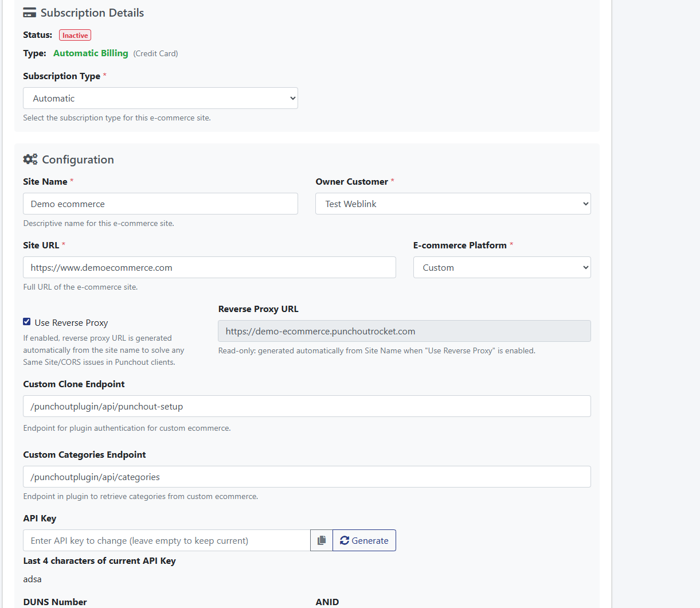Click the (Credit Card) label
The image size is (700, 608).
coord(155,53)
